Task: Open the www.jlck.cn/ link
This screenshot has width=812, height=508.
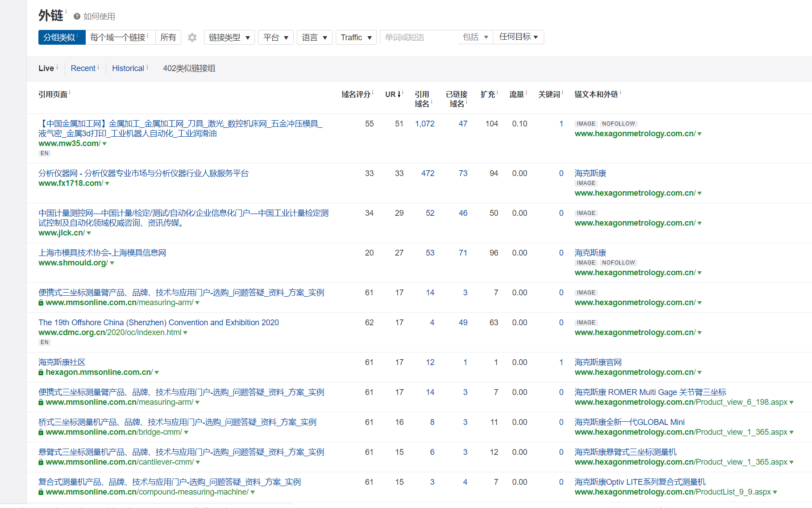Action: 62,233
